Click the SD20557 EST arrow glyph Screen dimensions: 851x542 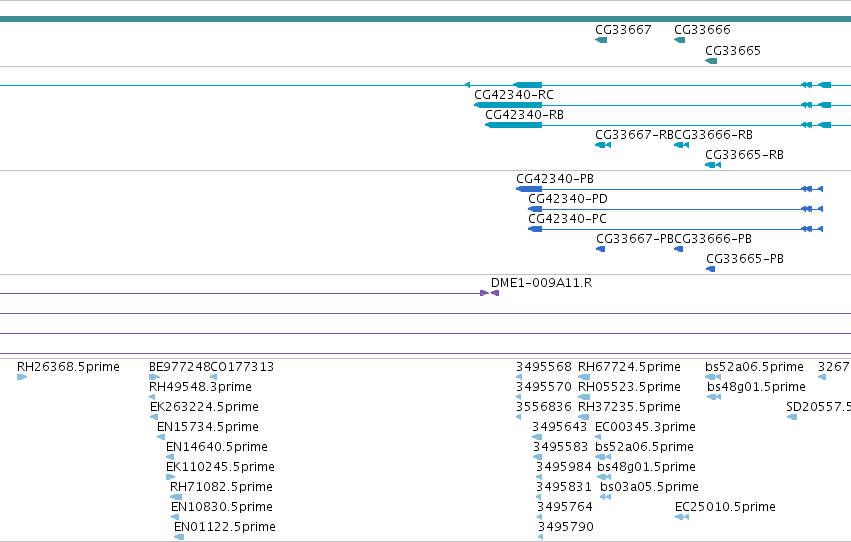point(792,417)
